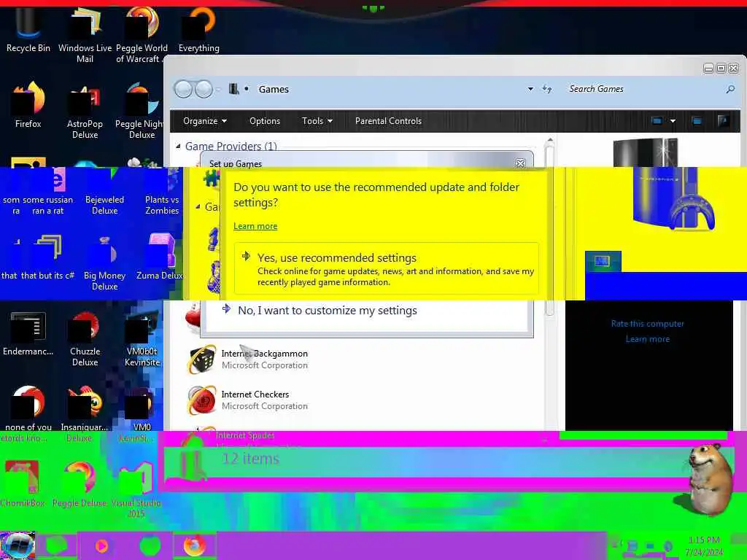Select Internet Backgammon game icon

[x=203, y=359]
